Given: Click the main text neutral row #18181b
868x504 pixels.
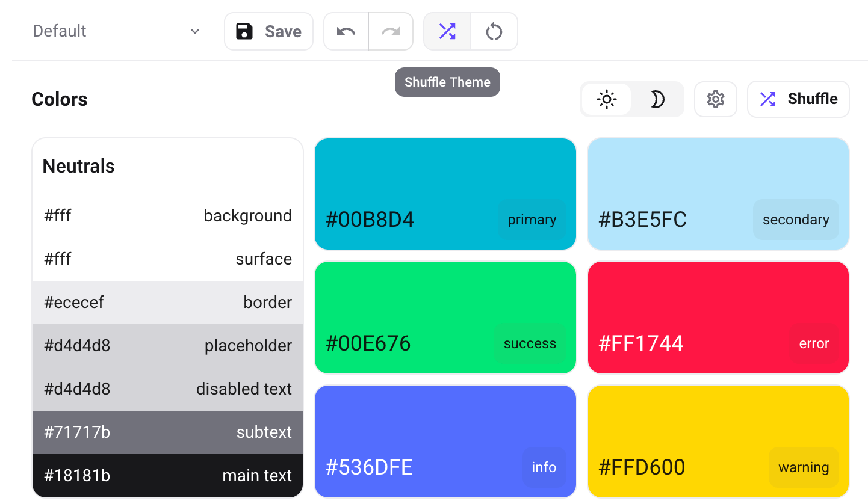Looking at the screenshot, I should 167,476.
